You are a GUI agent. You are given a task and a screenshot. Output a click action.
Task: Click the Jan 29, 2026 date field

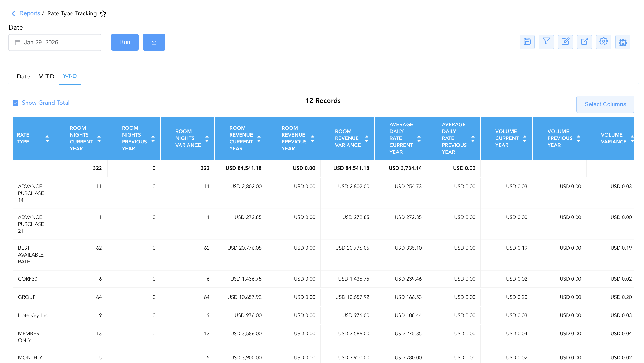[x=55, y=43]
